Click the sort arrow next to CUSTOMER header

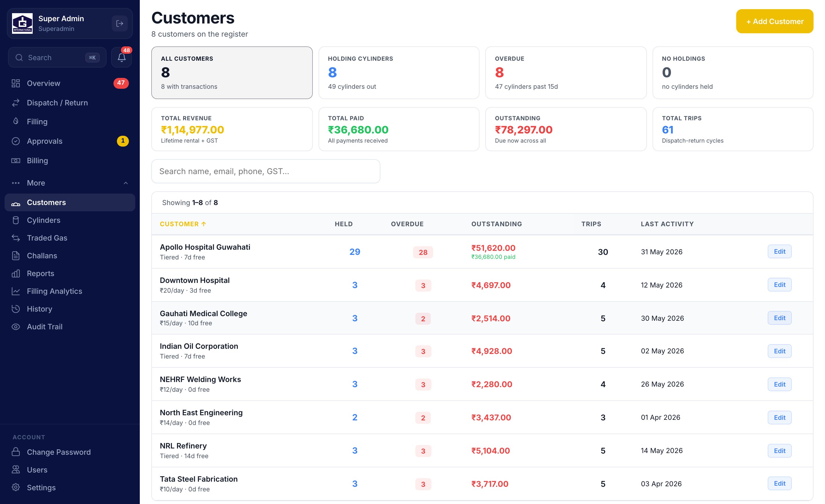(x=204, y=224)
